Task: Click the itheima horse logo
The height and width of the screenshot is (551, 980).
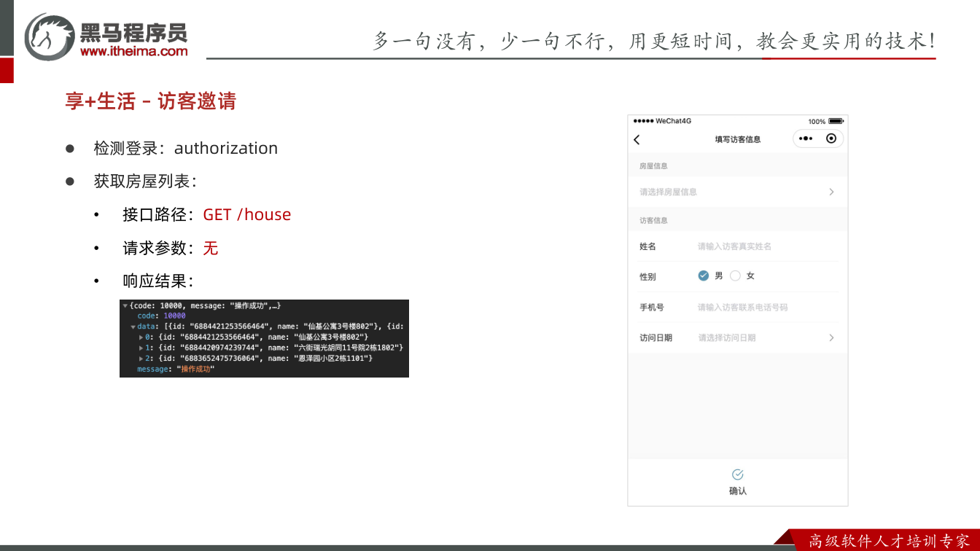Action: (49, 36)
